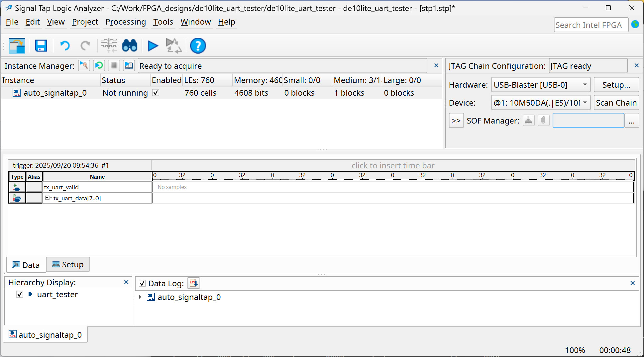Click the Autorun Analysis icon
This screenshot has height=357, width=644.
[x=173, y=46]
